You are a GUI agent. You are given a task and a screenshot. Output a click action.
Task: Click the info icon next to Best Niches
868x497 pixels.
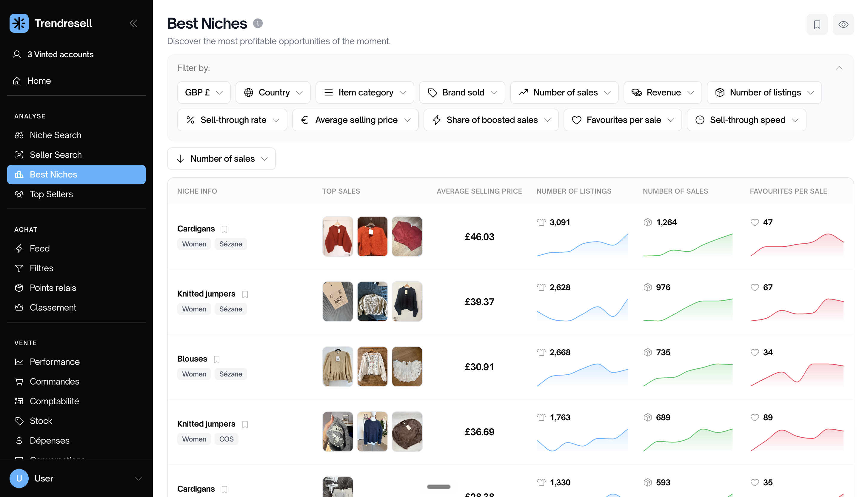tap(258, 23)
